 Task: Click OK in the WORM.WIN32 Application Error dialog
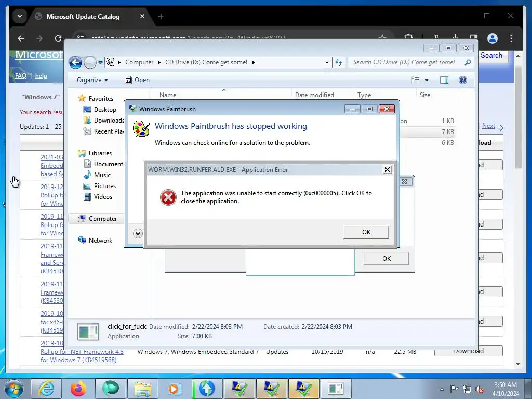coord(366,232)
